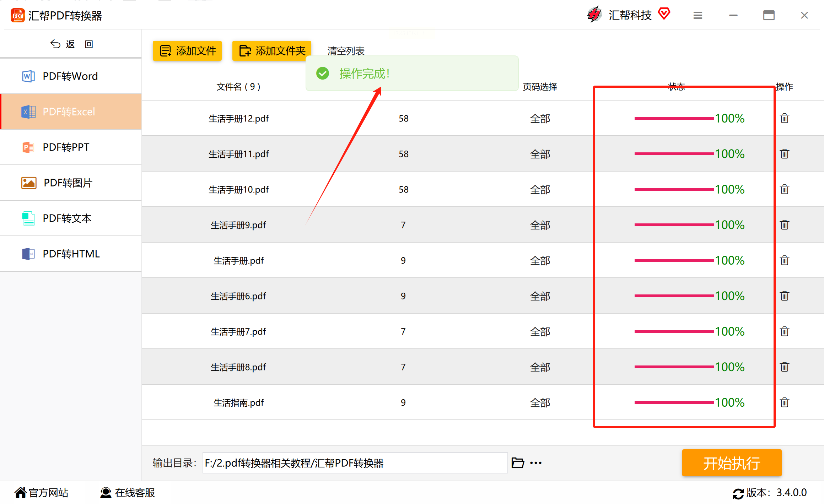Choose PDF转图片 in the sidebar
This screenshot has height=504, width=824.
(x=71, y=183)
